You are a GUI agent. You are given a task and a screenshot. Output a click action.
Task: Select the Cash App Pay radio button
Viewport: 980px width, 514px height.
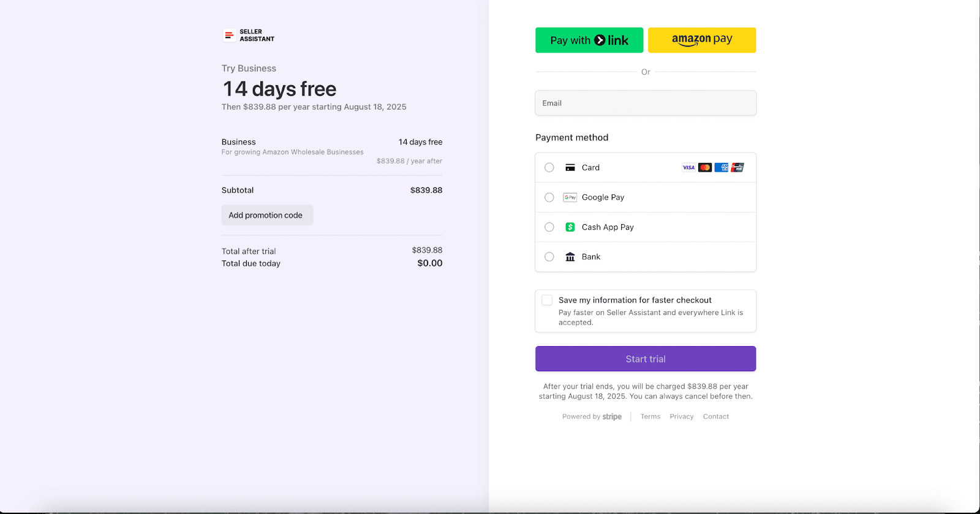click(x=548, y=227)
